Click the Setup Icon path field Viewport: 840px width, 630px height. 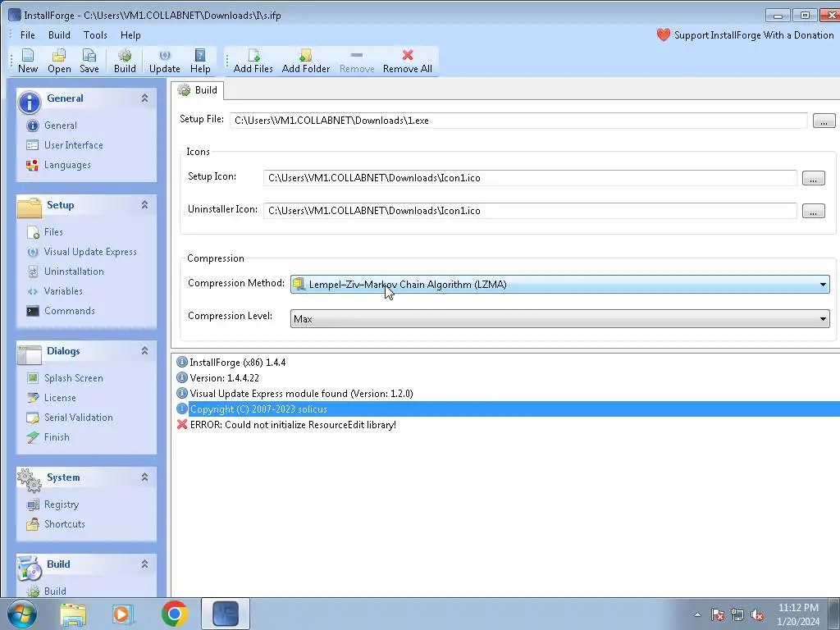coord(530,178)
